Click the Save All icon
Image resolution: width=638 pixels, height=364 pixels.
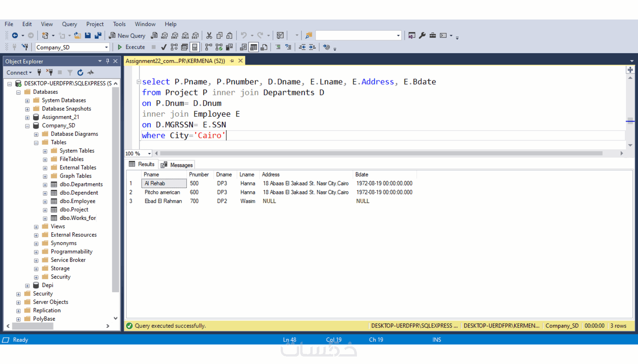click(x=98, y=35)
